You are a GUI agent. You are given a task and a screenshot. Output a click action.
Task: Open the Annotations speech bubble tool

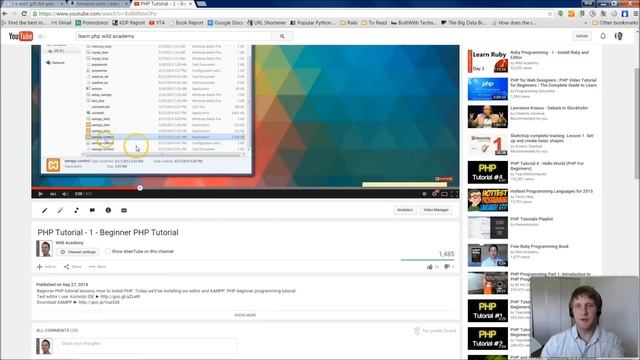coord(92,210)
